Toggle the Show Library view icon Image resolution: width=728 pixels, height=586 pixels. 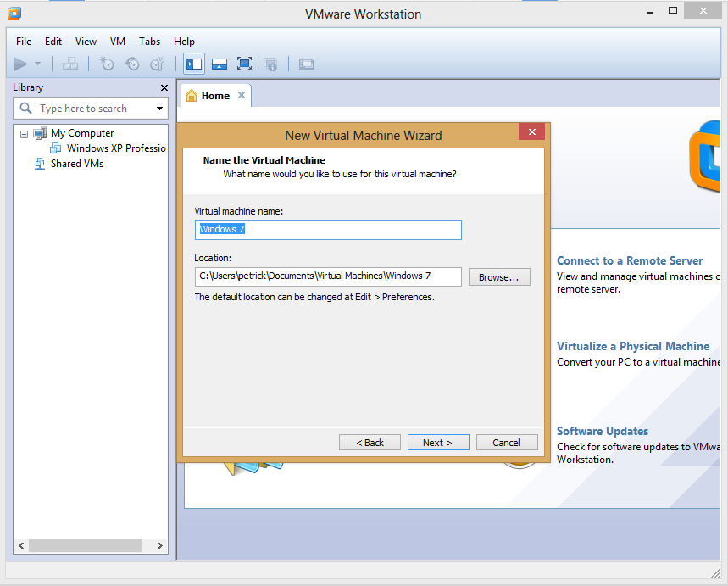194,64
